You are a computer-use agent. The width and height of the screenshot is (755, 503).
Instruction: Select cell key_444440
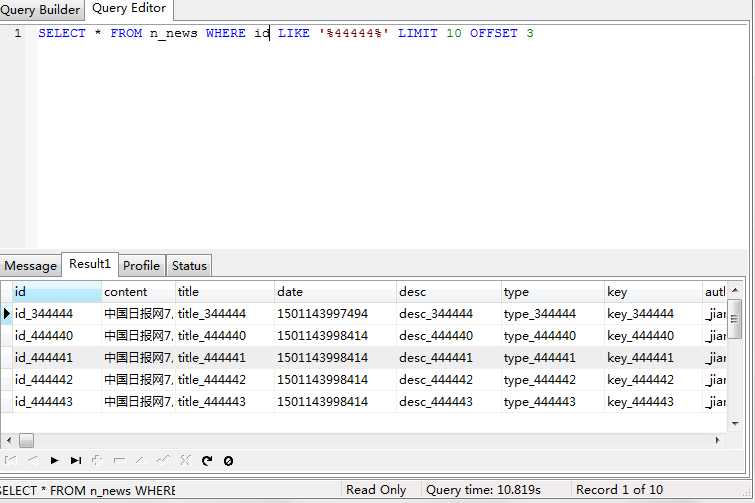point(653,335)
